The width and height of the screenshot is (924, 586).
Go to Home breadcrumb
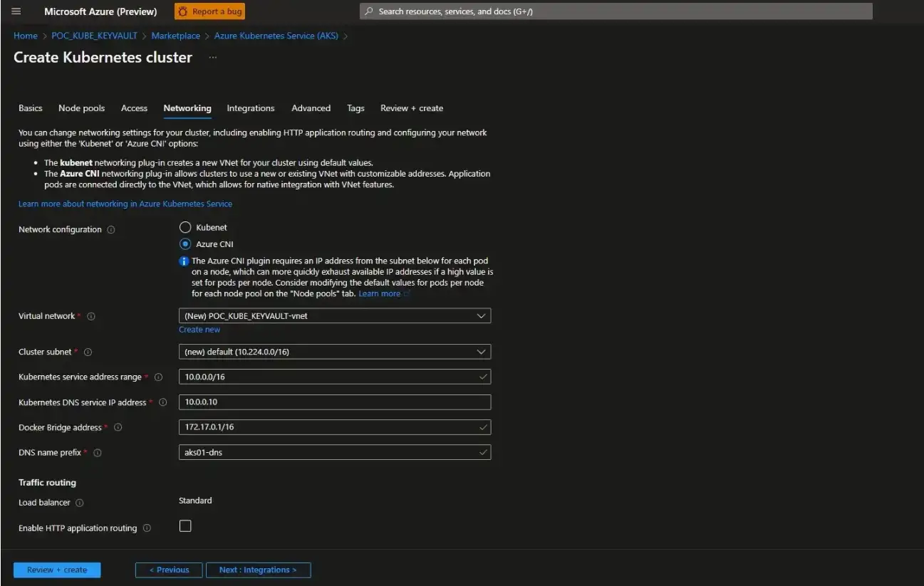point(26,36)
